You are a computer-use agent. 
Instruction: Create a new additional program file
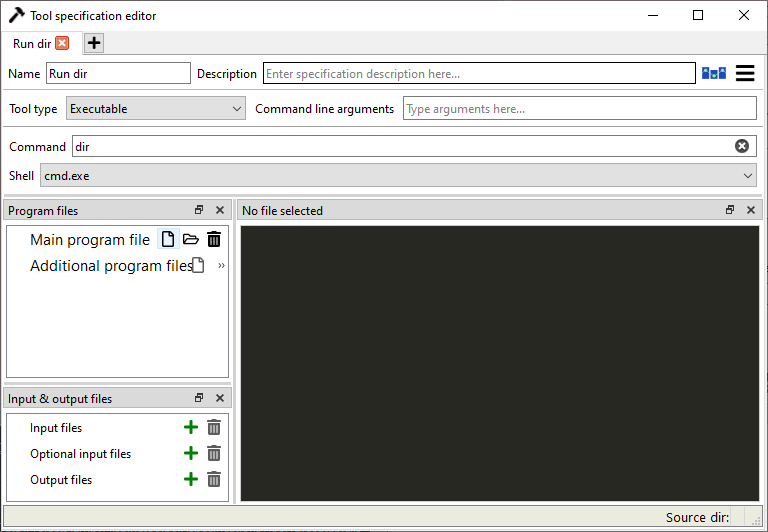[x=198, y=265]
